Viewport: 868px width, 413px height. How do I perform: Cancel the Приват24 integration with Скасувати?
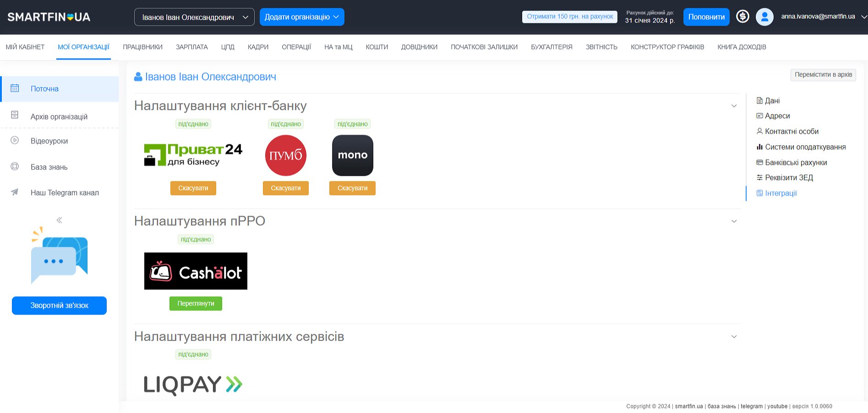[x=193, y=188]
